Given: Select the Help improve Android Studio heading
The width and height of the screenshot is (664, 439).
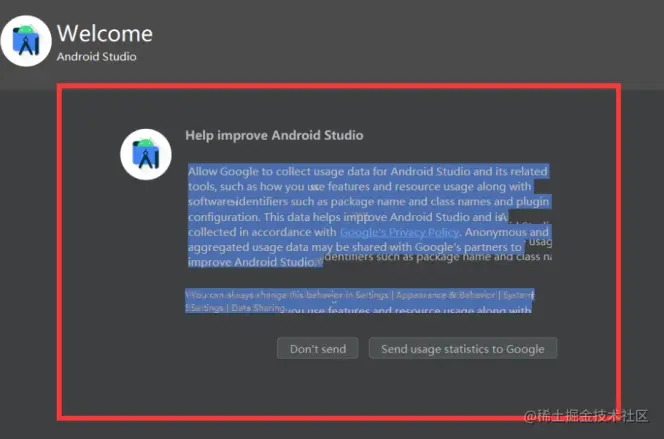Looking at the screenshot, I should pyautogui.click(x=274, y=135).
